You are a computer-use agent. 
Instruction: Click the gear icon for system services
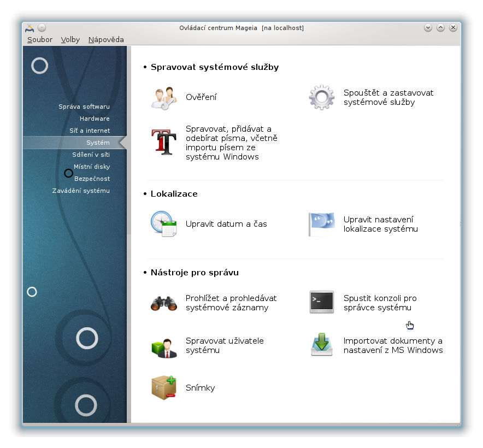pyautogui.click(x=322, y=97)
